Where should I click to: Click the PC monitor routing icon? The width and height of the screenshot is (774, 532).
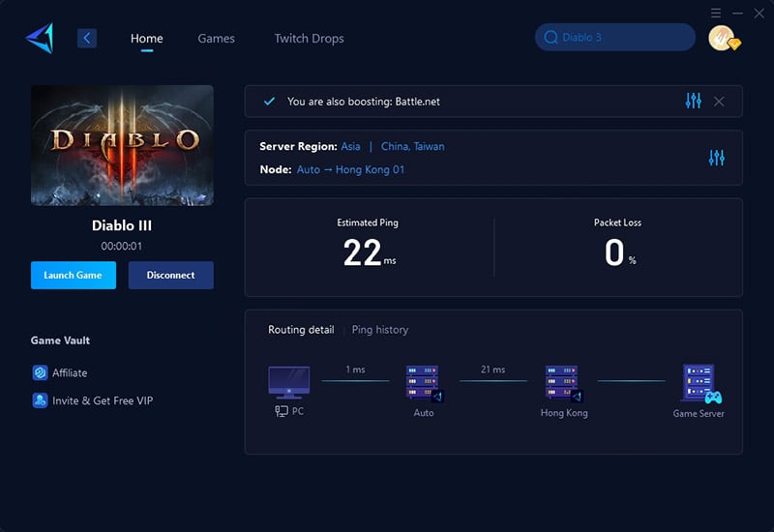(288, 382)
